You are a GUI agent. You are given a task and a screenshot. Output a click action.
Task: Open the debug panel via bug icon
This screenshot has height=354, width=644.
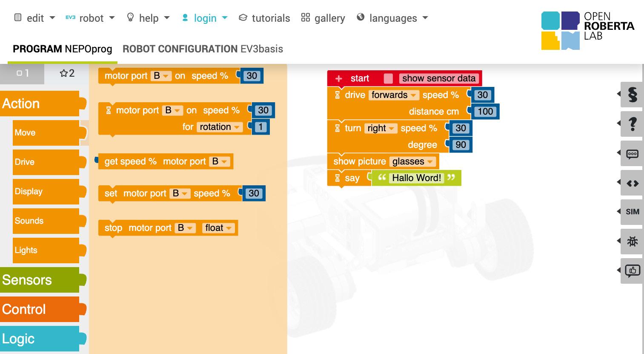[x=632, y=241]
